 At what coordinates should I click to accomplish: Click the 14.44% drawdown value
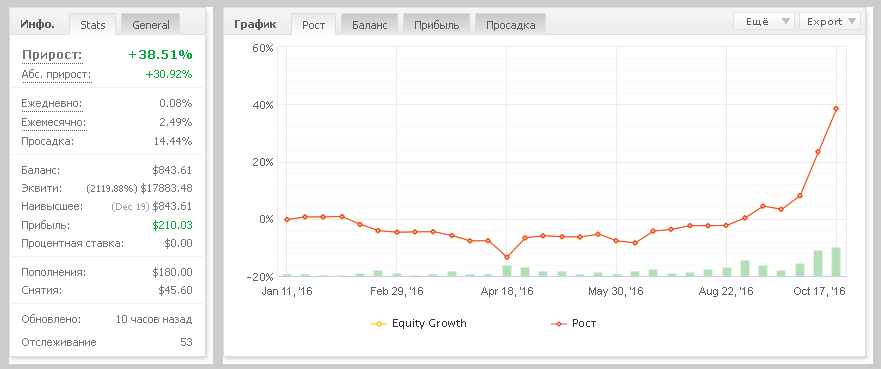[x=173, y=141]
